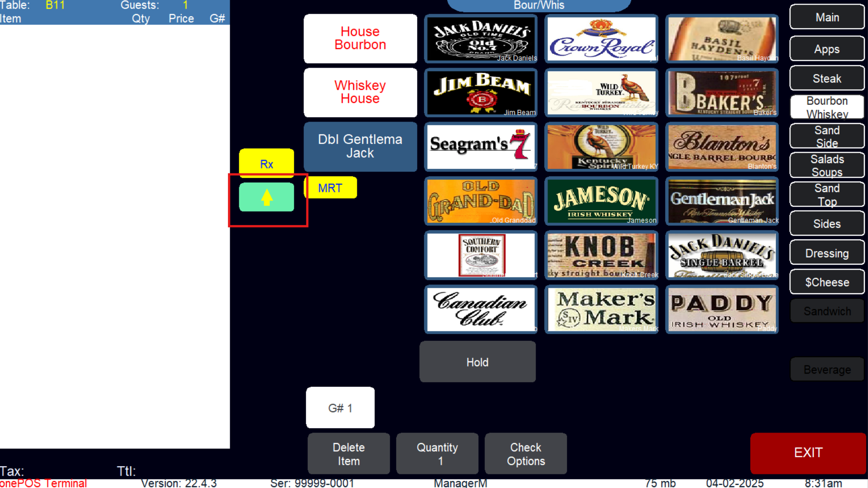
Task: Choose the Paddy Old Irish Whiskey tile
Action: point(722,309)
